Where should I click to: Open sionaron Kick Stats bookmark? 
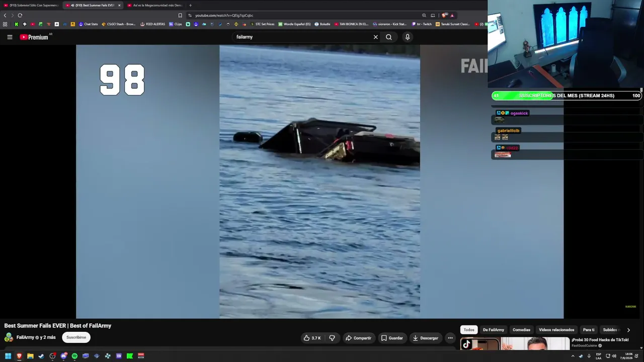(389, 24)
